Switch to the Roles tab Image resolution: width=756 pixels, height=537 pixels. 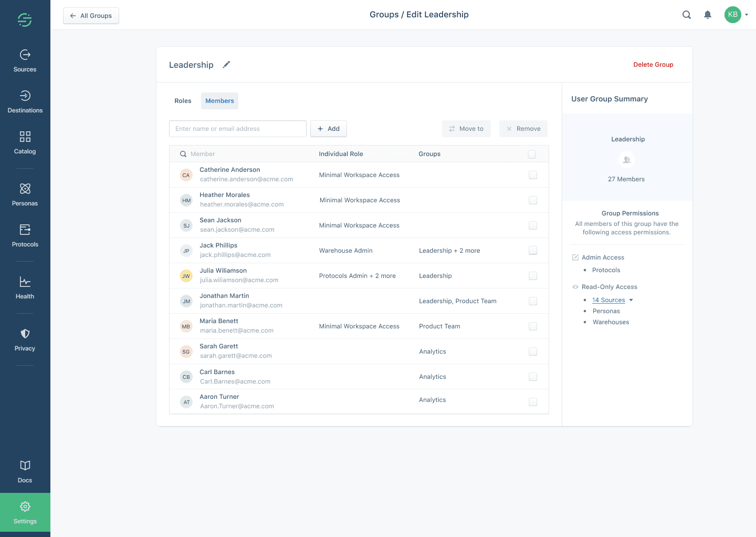[183, 100]
